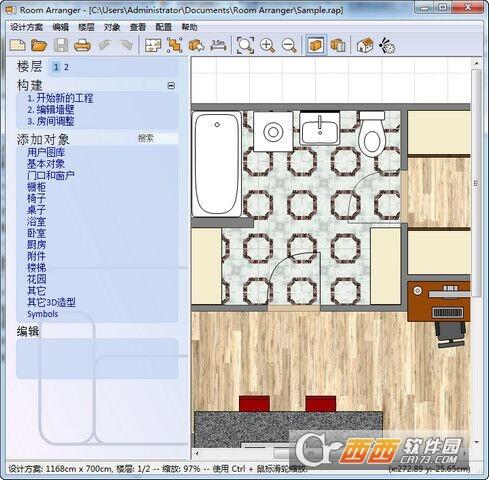Viewport: 489px width, 480px height.
Task: Open the 基本对象 category
Action: 46,164
